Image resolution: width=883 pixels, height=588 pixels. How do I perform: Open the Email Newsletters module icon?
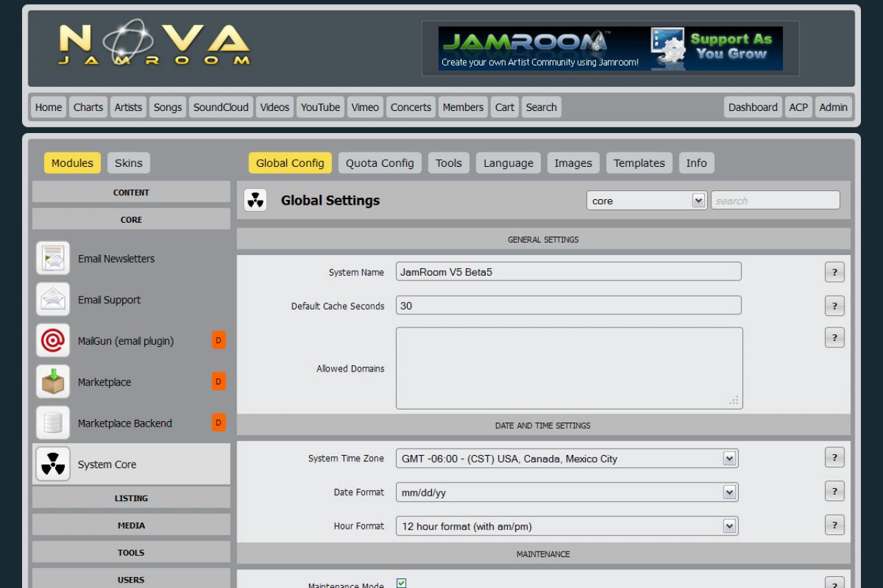53,258
